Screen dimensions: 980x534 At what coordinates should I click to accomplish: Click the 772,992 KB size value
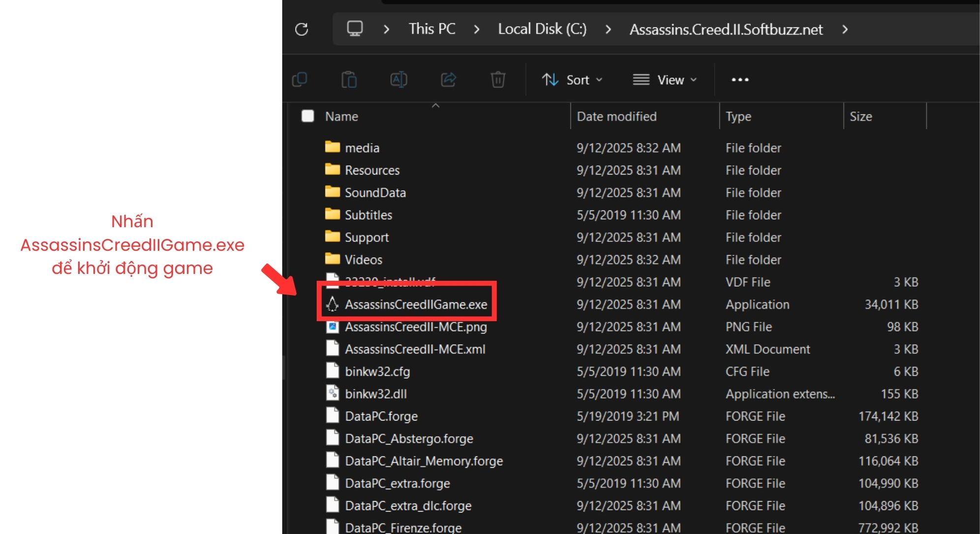pyautogui.click(x=888, y=528)
